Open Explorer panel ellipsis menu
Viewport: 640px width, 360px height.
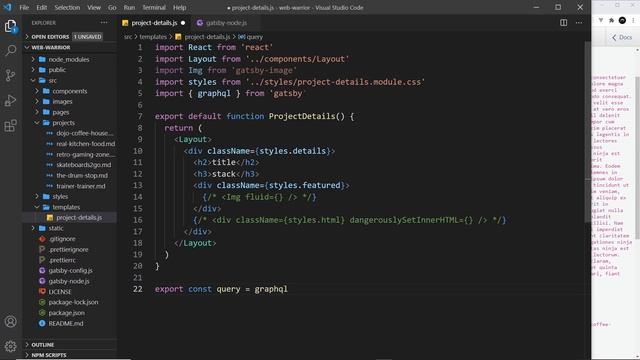(x=104, y=23)
